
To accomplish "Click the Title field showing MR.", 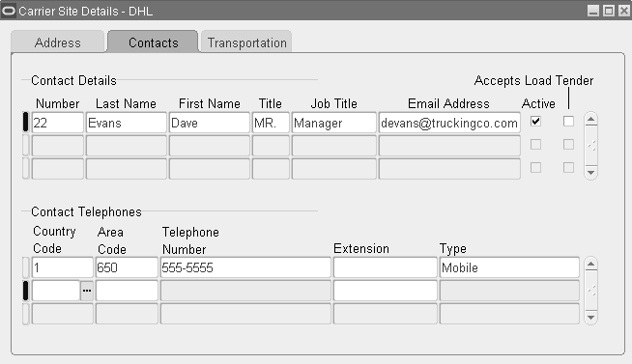I will coord(271,123).
